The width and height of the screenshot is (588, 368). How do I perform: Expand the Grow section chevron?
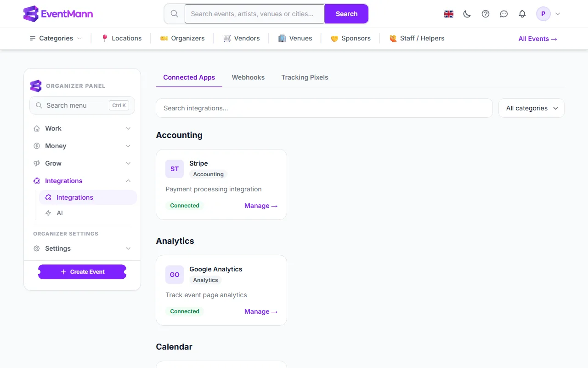click(128, 163)
